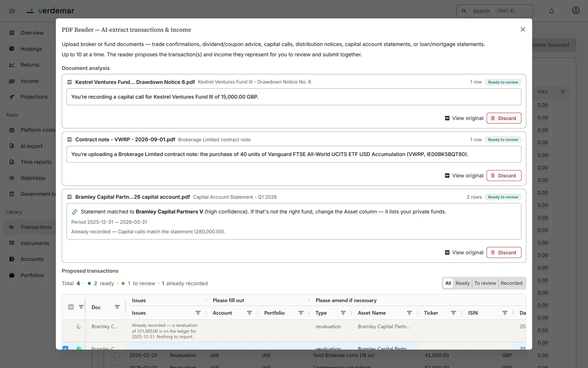The image size is (588, 368).
Task: Uncheck the selected Bramley revaluation row checkbox
Action: pyautogui.click(x=65, y=348)
